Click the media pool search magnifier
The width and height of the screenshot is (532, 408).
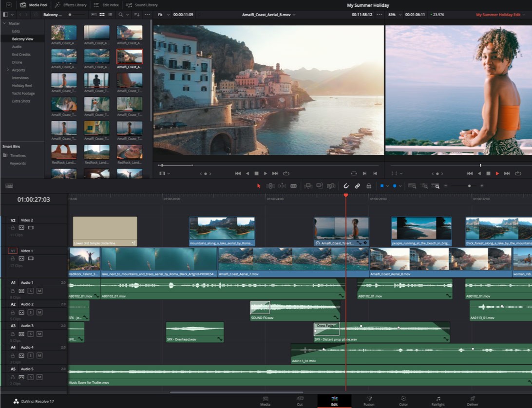pos(121,15)
